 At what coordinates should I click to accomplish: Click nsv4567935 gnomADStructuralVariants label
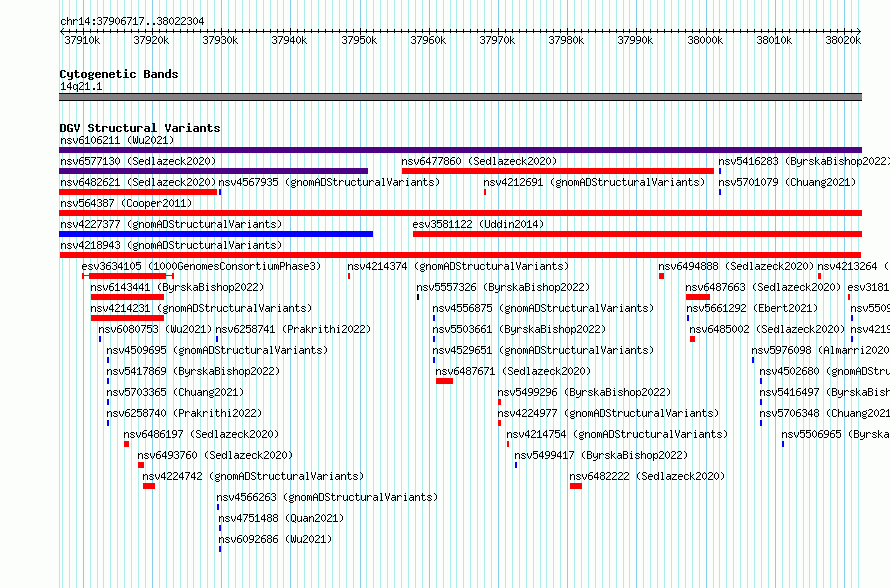click(329, 182)
